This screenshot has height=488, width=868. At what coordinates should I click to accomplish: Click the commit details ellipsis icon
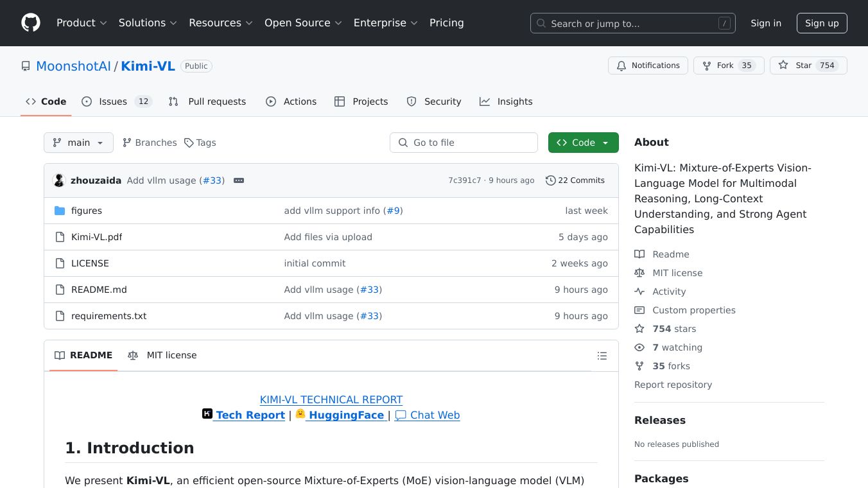pos(239,180)
